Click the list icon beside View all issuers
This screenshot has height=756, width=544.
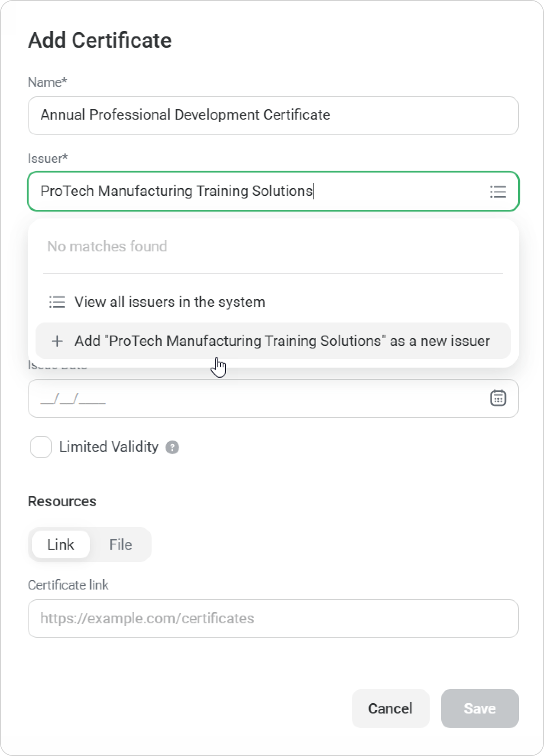pyautogui.click(x=57, y=302)
